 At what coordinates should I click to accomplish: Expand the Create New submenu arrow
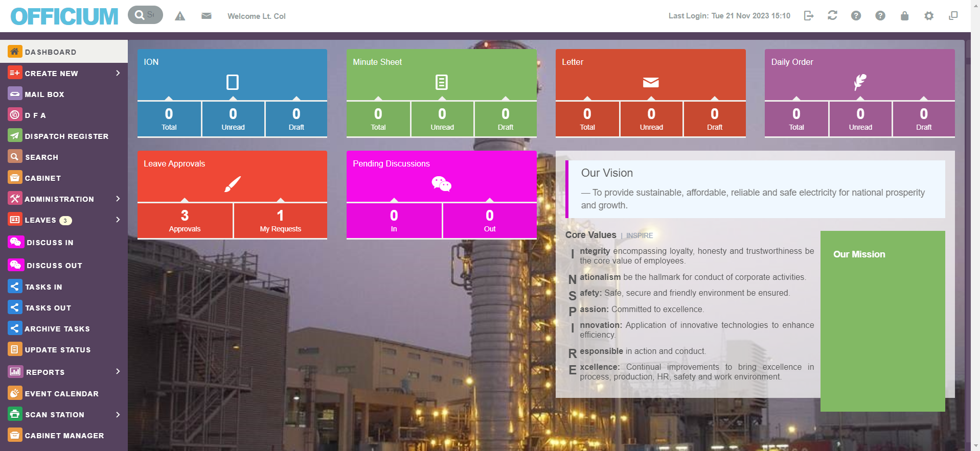pyautogui.click(x=118, y=73)
